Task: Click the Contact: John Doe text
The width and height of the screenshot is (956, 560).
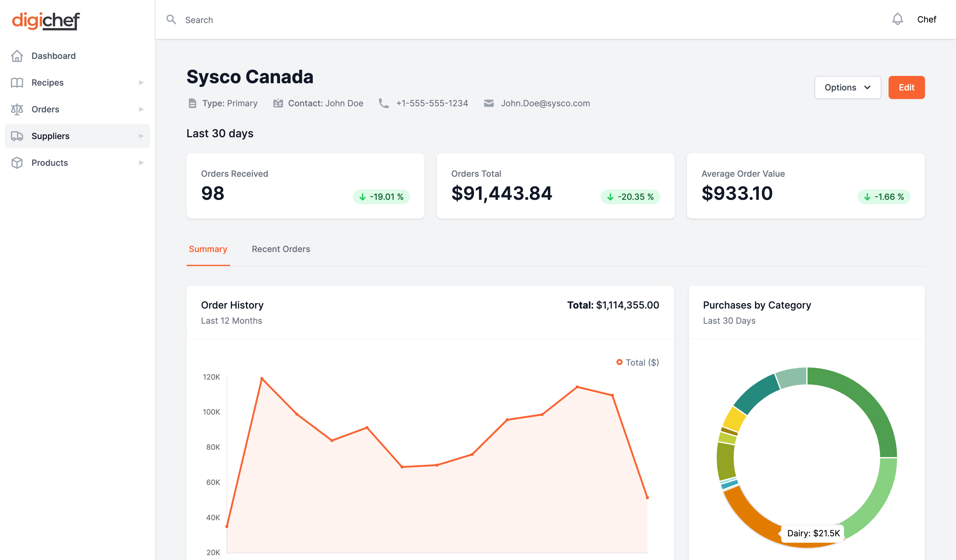Action: pos(326,103)
